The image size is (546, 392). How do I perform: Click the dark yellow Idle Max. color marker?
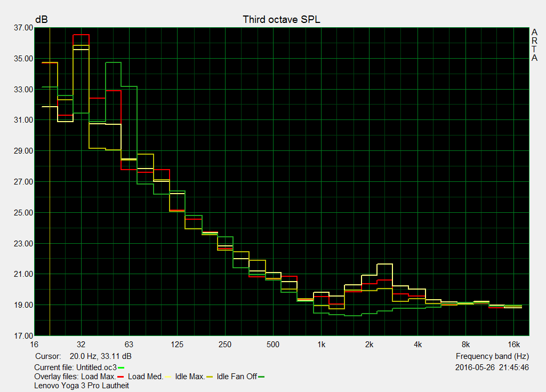pos(210,377)
